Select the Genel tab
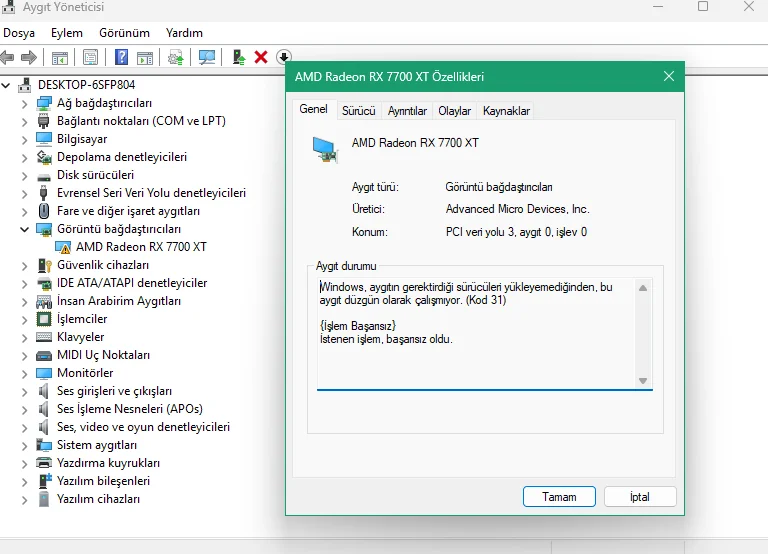 pos(313,109)
